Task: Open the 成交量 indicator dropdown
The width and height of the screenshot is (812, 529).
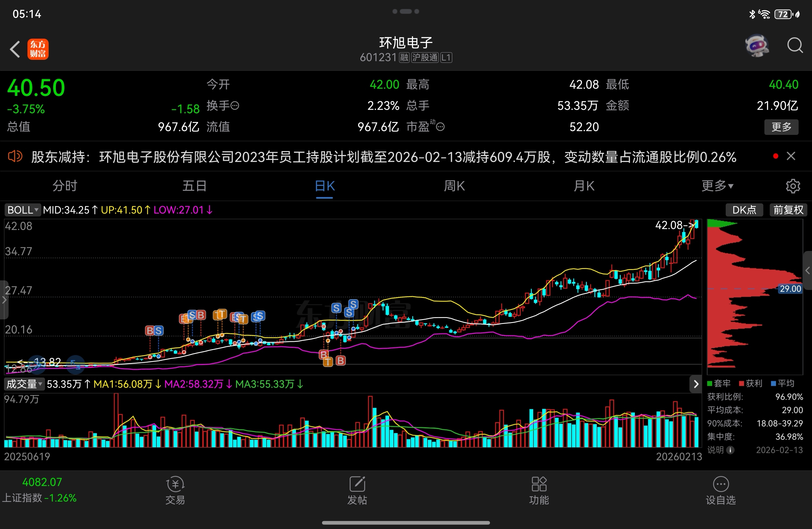Action: coord(24,384)
